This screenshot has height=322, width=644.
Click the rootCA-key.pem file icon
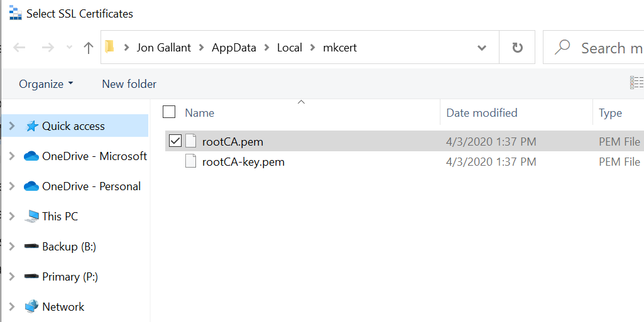click(191, 162)
